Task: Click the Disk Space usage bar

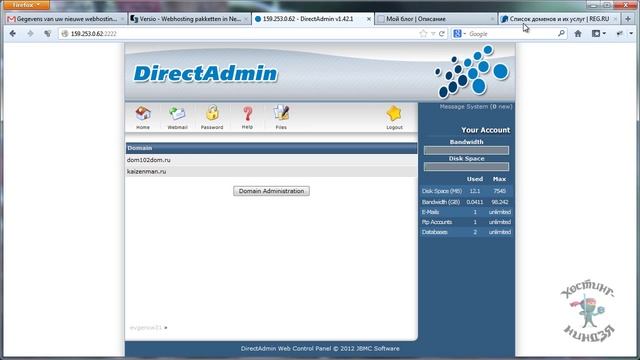Action: click(466, 167)
